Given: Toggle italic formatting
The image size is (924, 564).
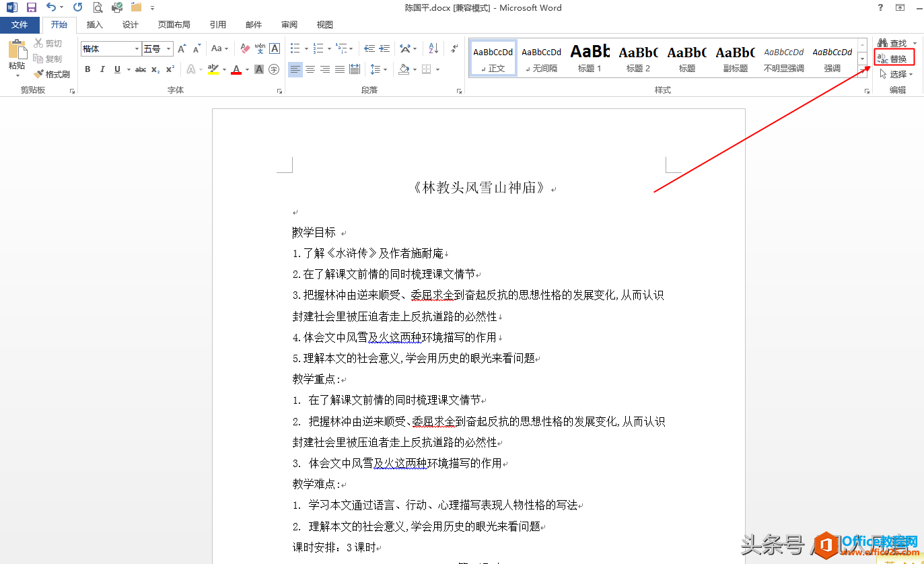Looking at the screenshot, I should [x=102, y=69].
